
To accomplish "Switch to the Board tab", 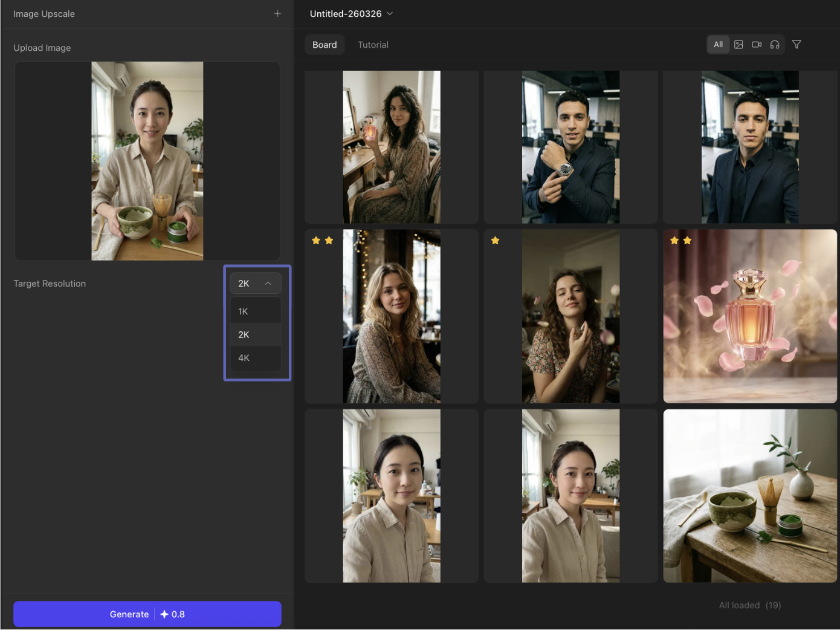I will pos(325,45).
